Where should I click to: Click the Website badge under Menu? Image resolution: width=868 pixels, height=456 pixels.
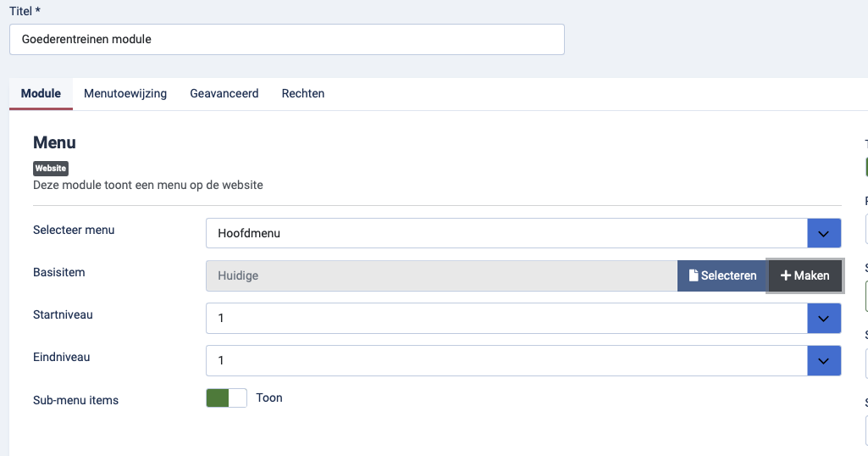click(x=51, y=168)
